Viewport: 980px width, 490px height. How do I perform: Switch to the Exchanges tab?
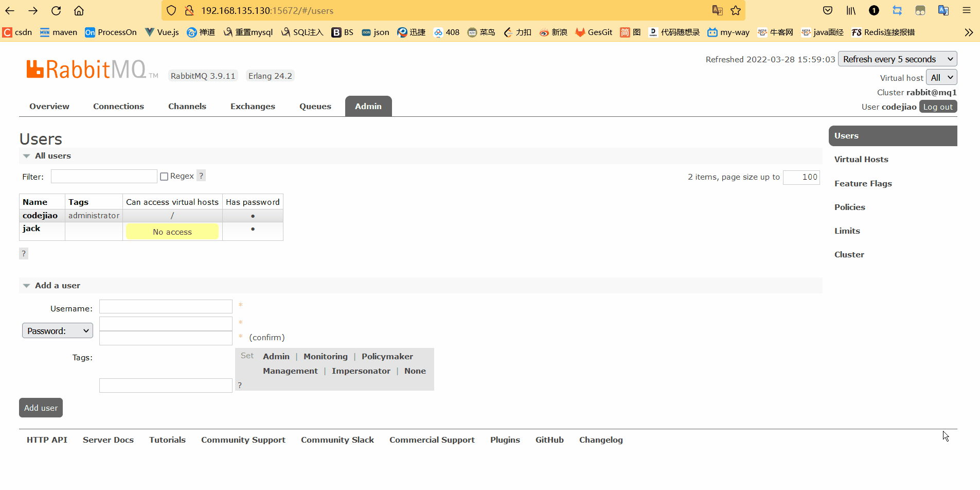(253, 107)
